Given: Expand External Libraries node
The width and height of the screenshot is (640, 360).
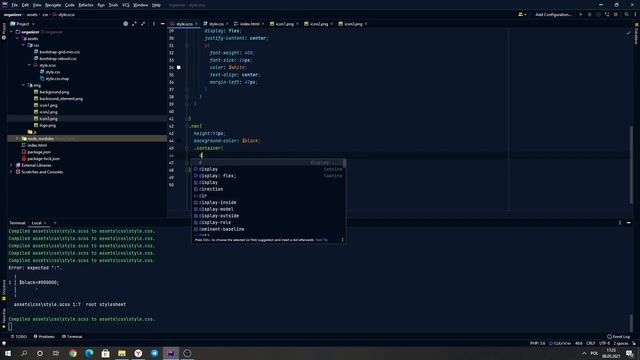Looking at the screenshot, I should click(x=11, y=165).
